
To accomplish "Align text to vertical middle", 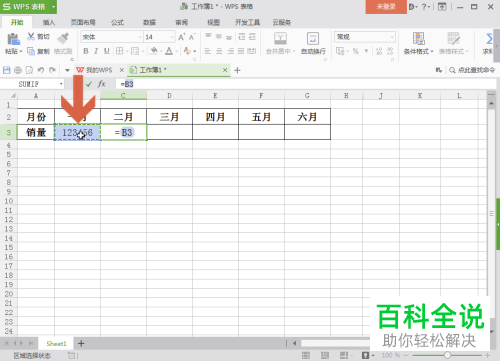I will tap(219, 36).
